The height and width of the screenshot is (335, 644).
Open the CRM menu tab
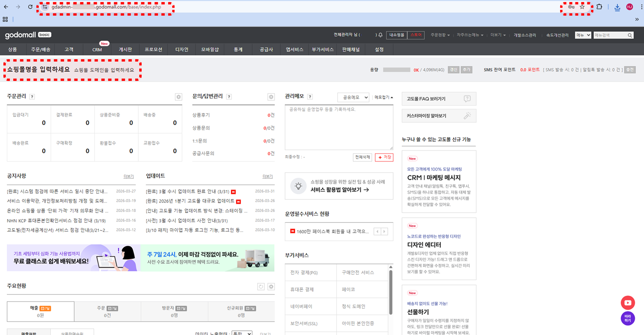tap(97, 49)
